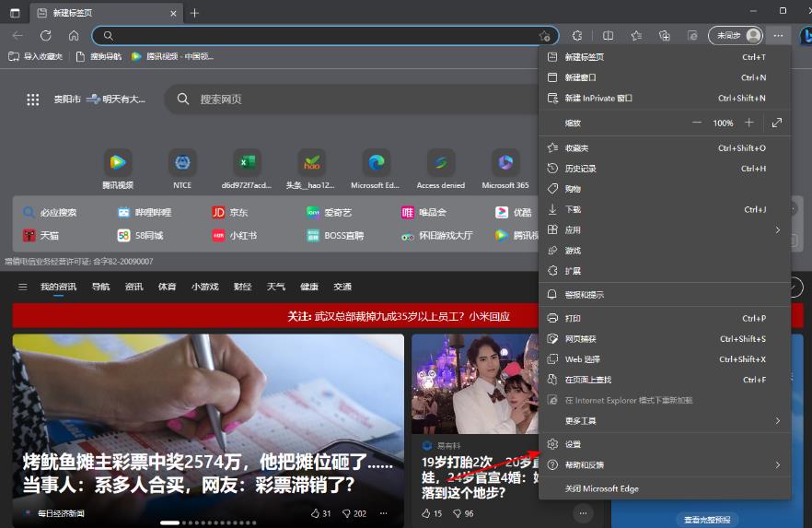Image resolution: width=812 pixels, height=528 pixels.
Task: Switch to 财经 feed tab
Action: (x=242, y=287)
